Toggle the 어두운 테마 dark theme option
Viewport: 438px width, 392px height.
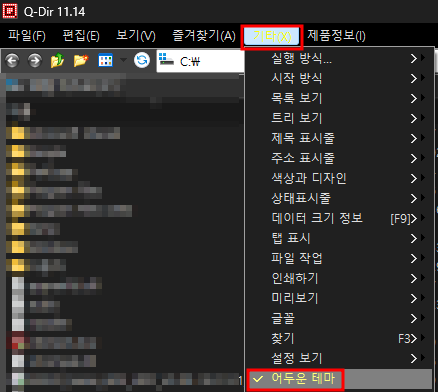339,379
